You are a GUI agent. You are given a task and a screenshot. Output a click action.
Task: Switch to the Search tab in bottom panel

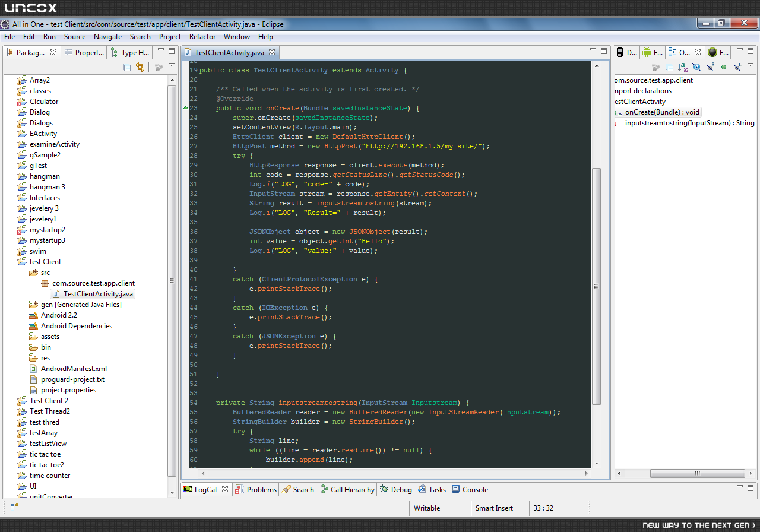[x=298, y=489]
